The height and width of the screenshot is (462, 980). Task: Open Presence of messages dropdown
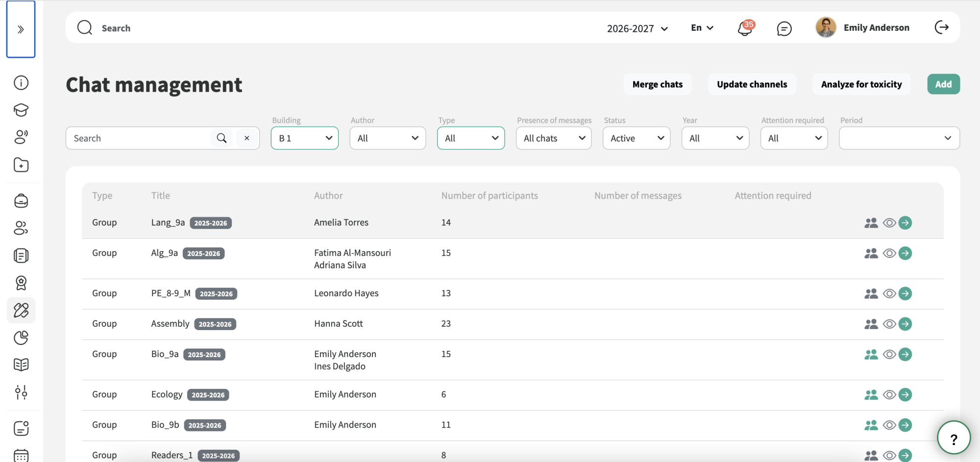coord(554,138)
